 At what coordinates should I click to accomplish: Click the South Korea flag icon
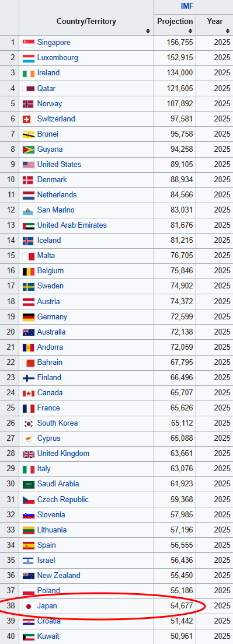29,423
